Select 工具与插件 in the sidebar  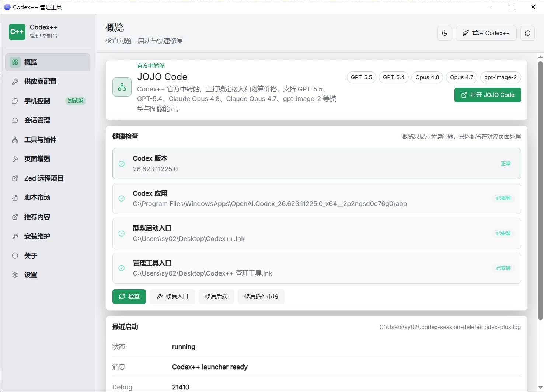coord(48,140)
